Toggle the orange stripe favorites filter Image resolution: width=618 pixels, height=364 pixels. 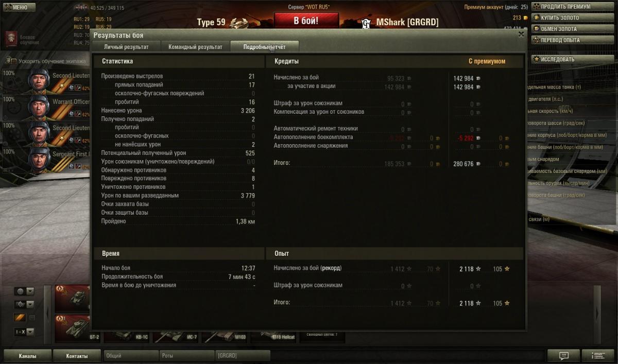coord(20,318)
